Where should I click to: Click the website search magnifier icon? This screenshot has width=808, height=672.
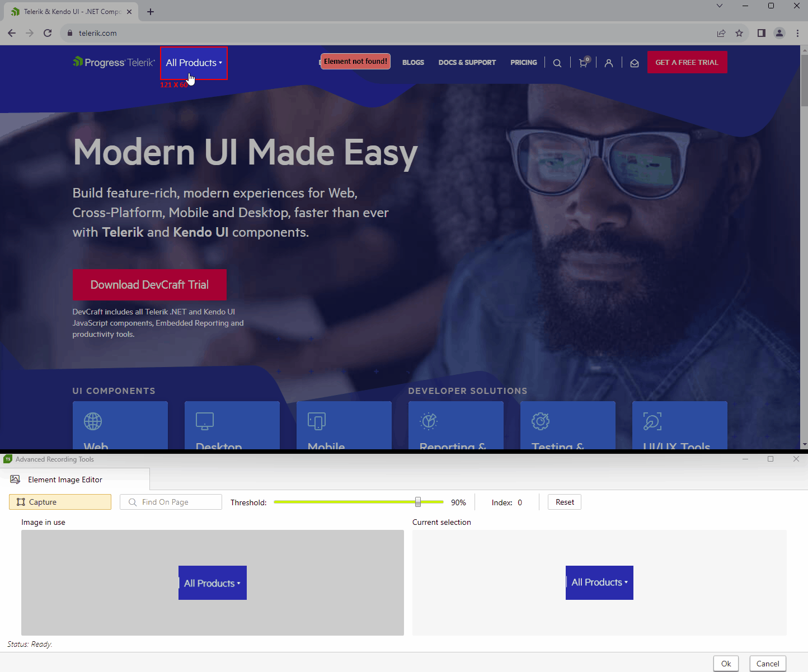[x=557, y=63]
